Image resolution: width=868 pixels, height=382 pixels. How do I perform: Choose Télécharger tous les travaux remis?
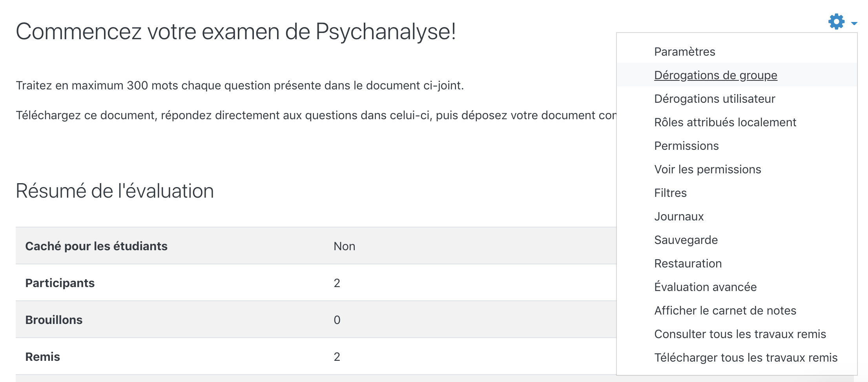[x=746, y=358]
